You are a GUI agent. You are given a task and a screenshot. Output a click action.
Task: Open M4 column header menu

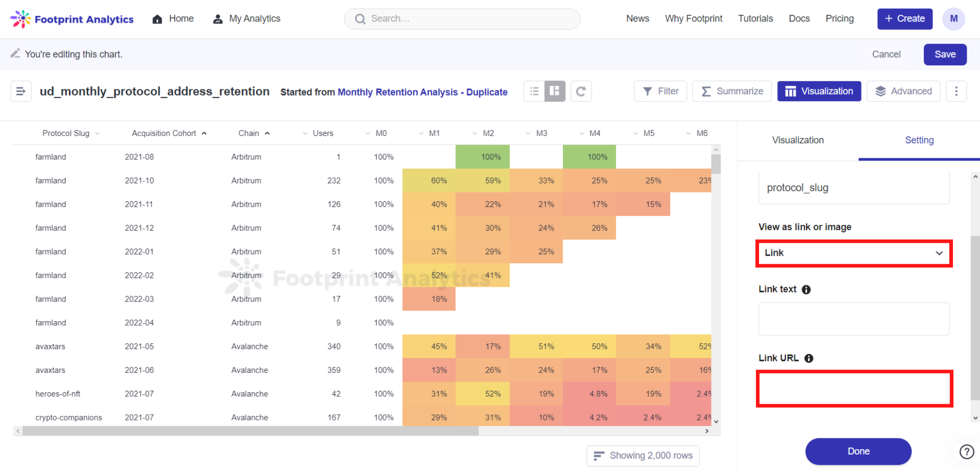tap(590, 133)
